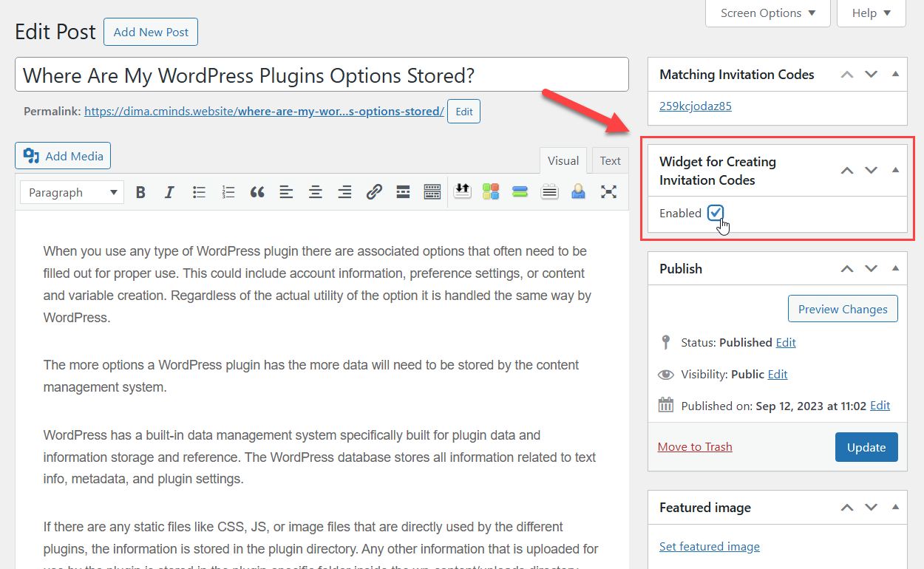
Task: Switch to the Visual editor tab
Action: click(563, 160)
